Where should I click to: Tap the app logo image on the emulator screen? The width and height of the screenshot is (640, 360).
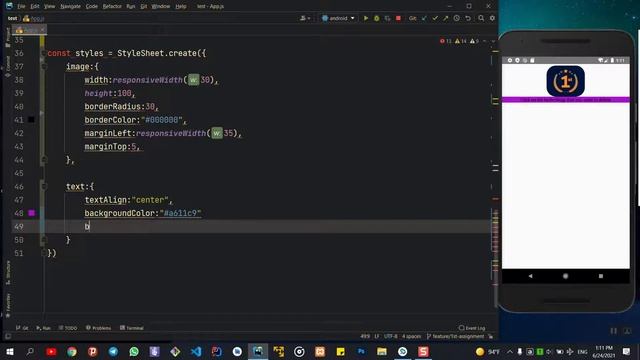click(565, 81)
